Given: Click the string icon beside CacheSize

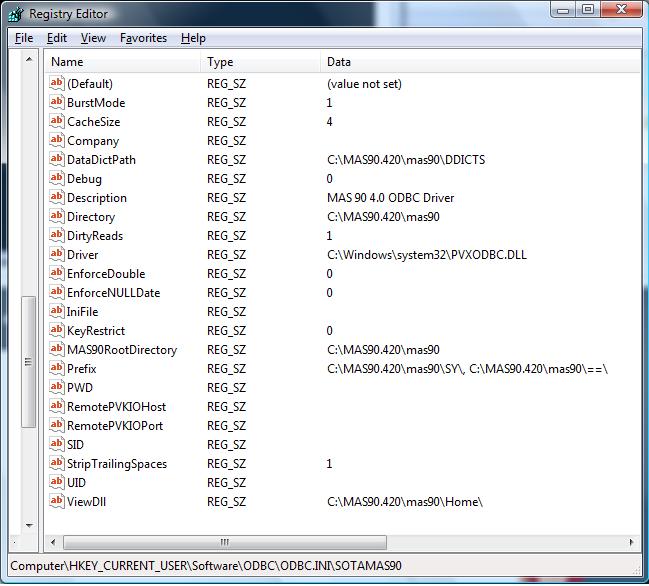Looking at the screenshot, I should click(x=57, y=121).
